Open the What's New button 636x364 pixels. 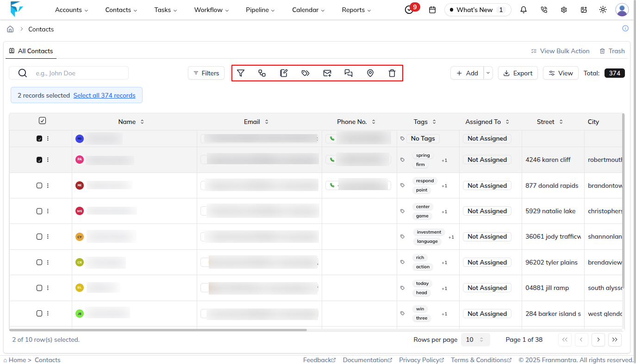pyautogui.click(x=478, y=10)
